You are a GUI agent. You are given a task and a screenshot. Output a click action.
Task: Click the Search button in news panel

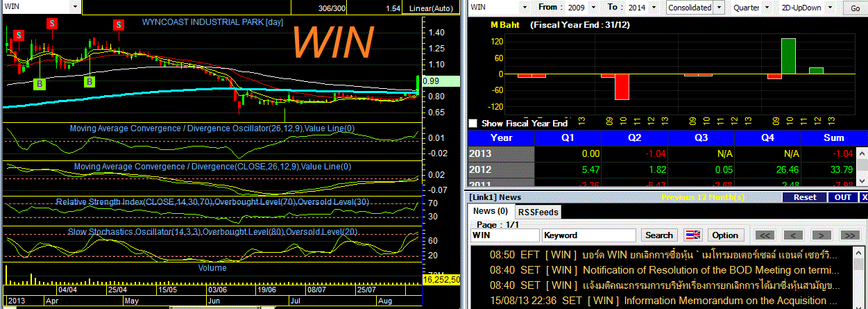(x=658, y=235)
